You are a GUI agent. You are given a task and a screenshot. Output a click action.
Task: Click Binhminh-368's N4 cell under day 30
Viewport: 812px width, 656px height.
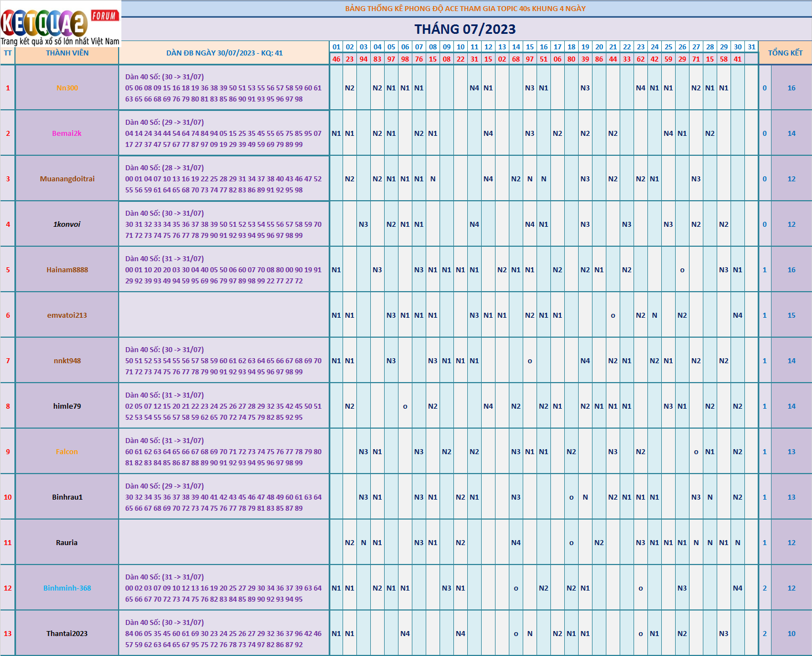pyautogui.click(x=738, y=588)
